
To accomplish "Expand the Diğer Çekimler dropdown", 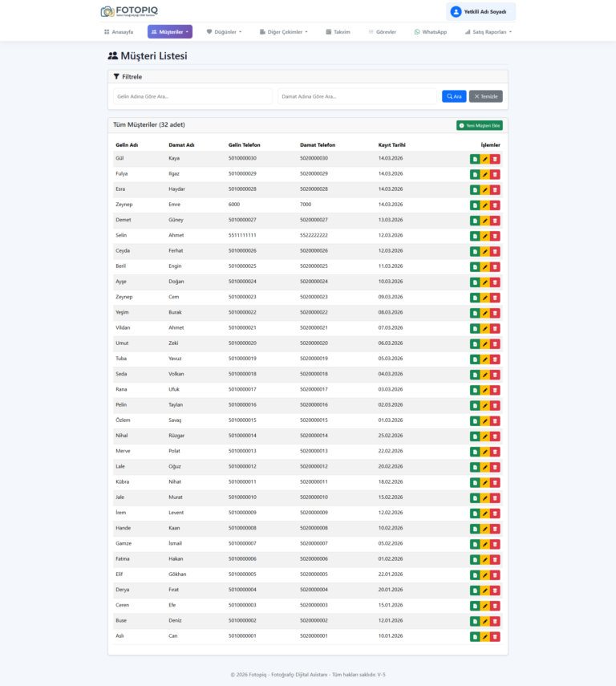I will [283, 32].
